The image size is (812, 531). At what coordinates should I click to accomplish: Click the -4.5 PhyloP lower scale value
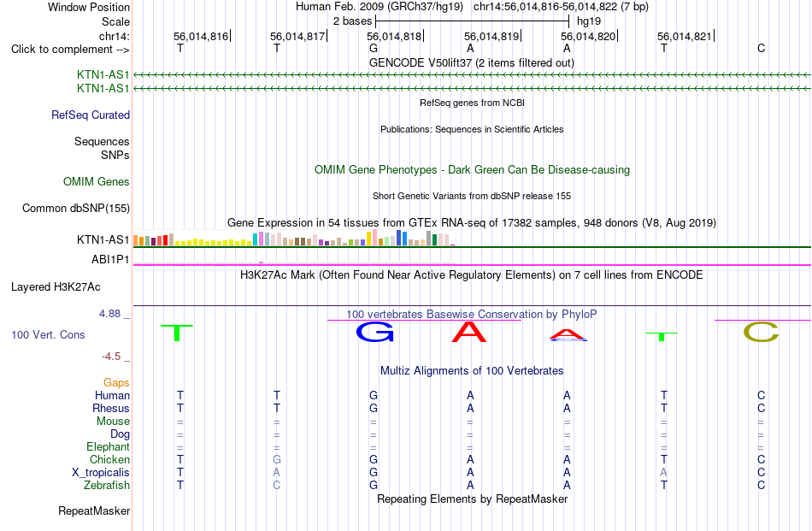click(111, 357)
